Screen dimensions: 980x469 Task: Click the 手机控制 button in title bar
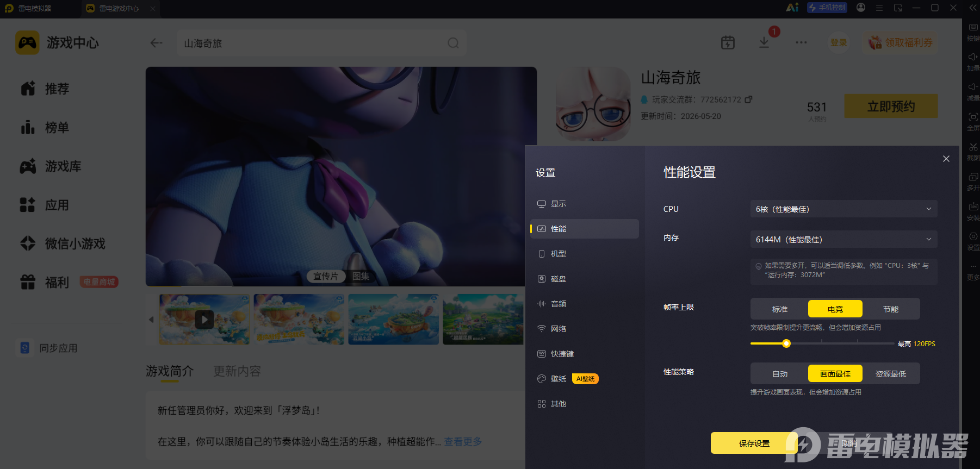(827, 8)
